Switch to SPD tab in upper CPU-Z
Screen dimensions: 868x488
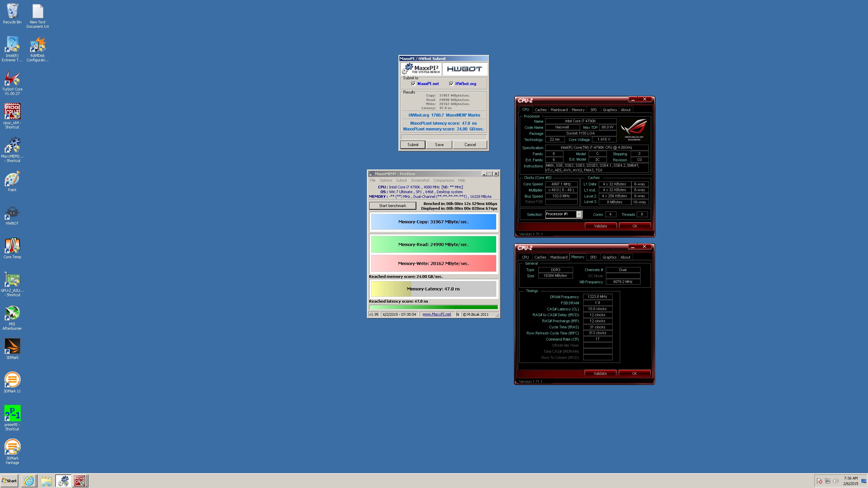(593, 110)
